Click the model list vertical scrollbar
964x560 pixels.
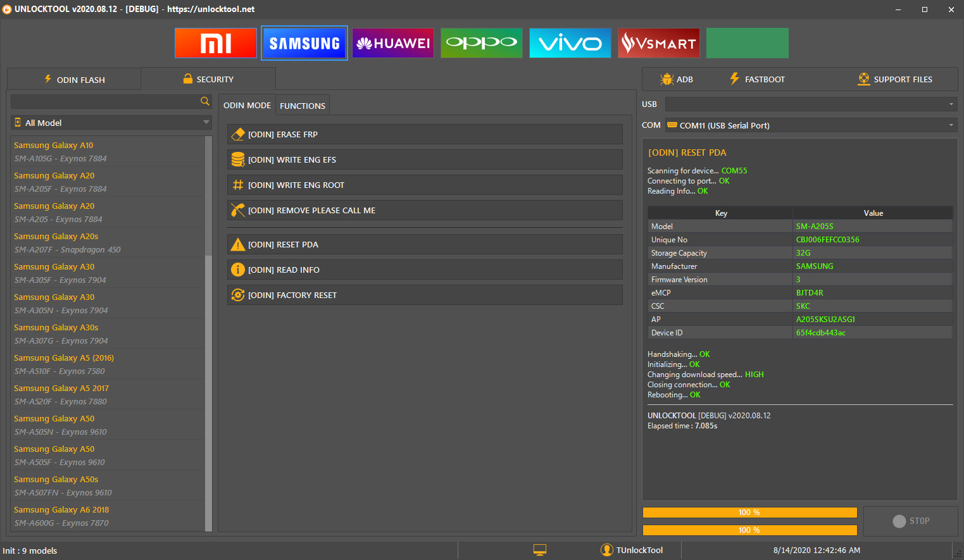tap(208, 333)
